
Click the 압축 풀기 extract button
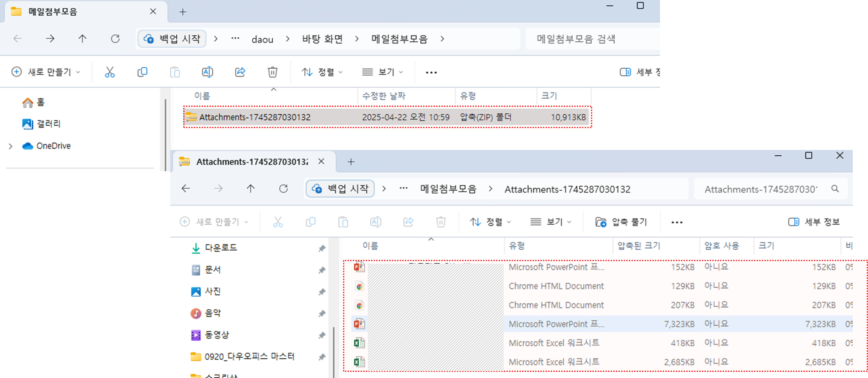click(621, 222)
